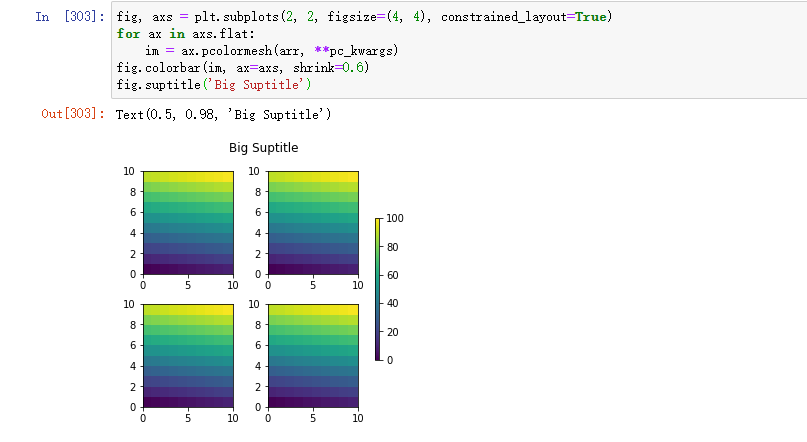Screen dimensions: 807x442
Task: Click the bottom-right pcolormesh subplot
Action: point(313,356)
